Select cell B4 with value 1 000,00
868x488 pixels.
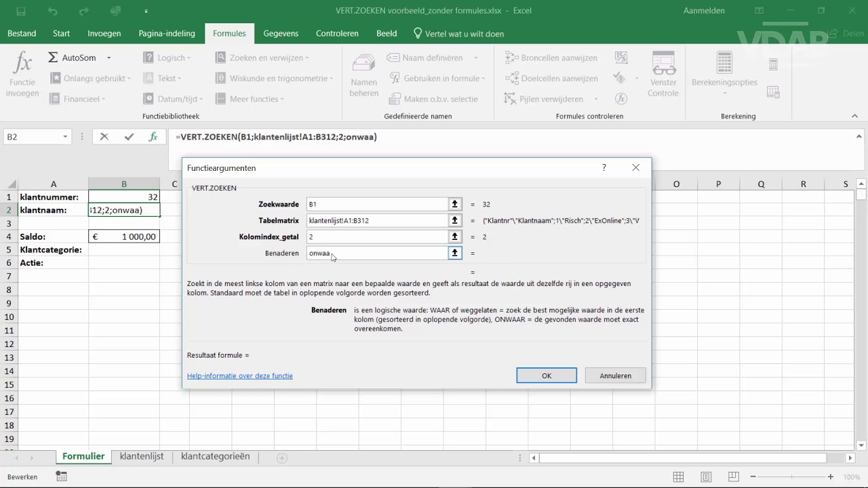pos(124,237)
